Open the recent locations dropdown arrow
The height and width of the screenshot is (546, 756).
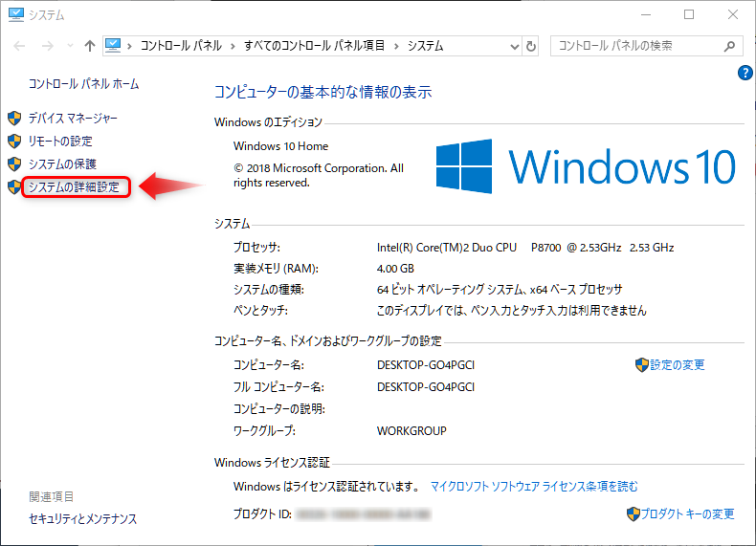[x=70, y=46]
